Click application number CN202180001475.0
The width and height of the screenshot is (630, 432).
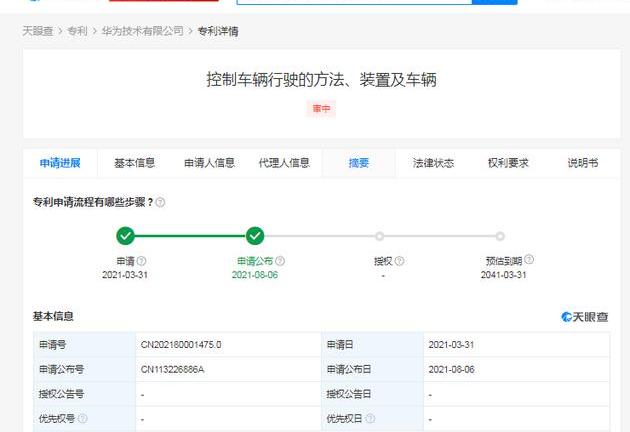pos(181,345)
